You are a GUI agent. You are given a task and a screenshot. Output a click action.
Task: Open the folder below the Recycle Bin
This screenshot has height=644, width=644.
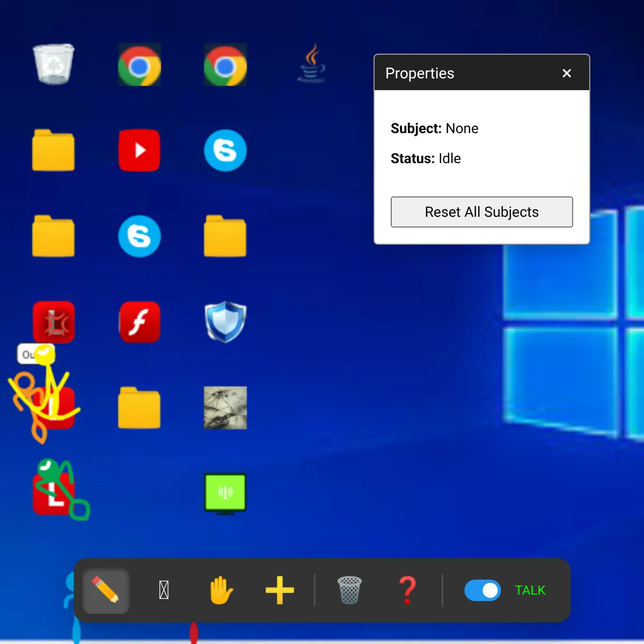(x=54, y=150)
